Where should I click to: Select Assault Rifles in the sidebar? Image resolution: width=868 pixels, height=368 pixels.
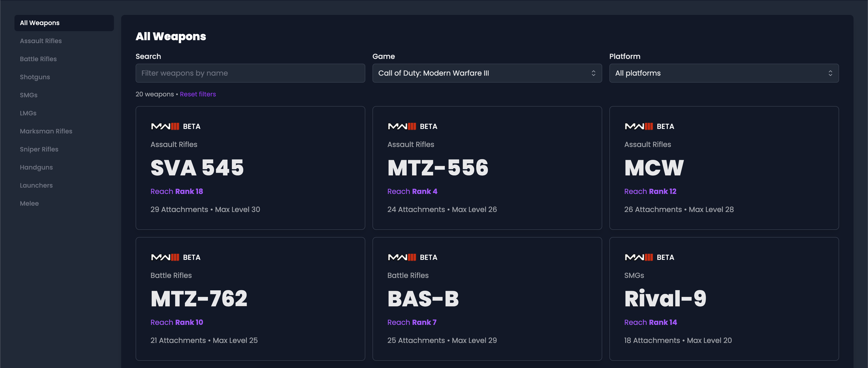pyautogui.click(x=41, y=41)
